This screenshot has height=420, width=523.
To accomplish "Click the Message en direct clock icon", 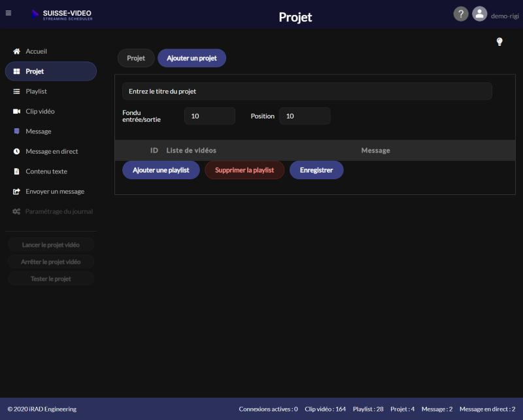I will [16, 151].
